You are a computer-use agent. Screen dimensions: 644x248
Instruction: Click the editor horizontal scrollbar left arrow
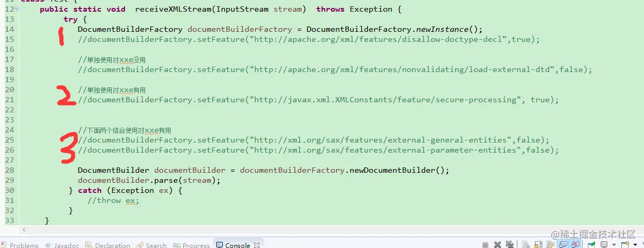[23, 231]
